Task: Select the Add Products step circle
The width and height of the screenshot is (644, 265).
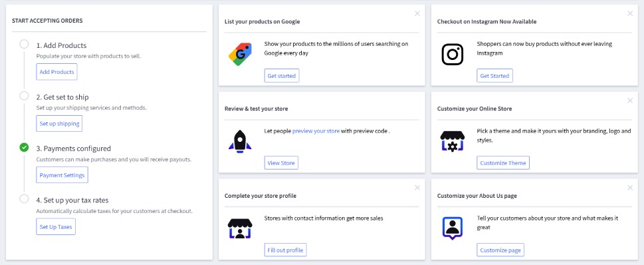Action: (x=24, y=44)
